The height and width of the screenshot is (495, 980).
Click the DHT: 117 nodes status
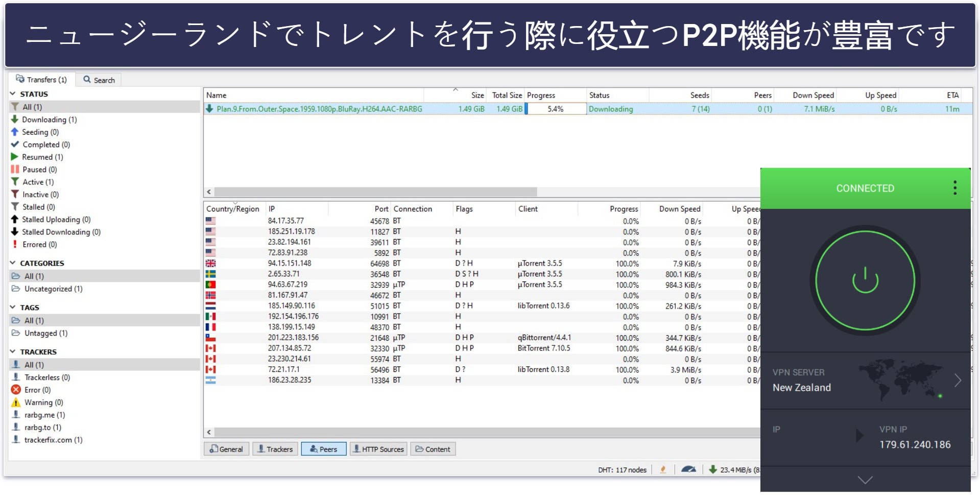(x=622, y=470)
